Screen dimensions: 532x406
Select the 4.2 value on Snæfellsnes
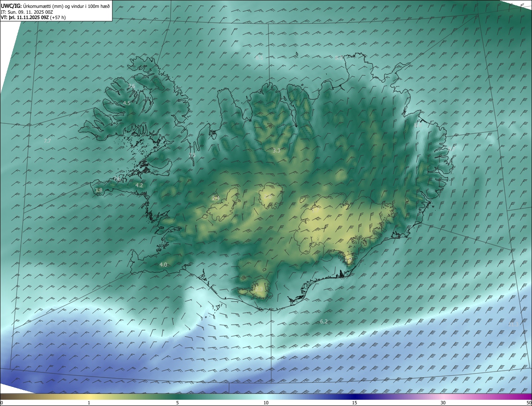click(x=139, y=186)
